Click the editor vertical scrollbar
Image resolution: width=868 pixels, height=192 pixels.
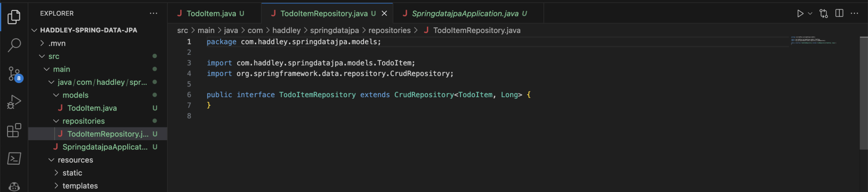863,93
